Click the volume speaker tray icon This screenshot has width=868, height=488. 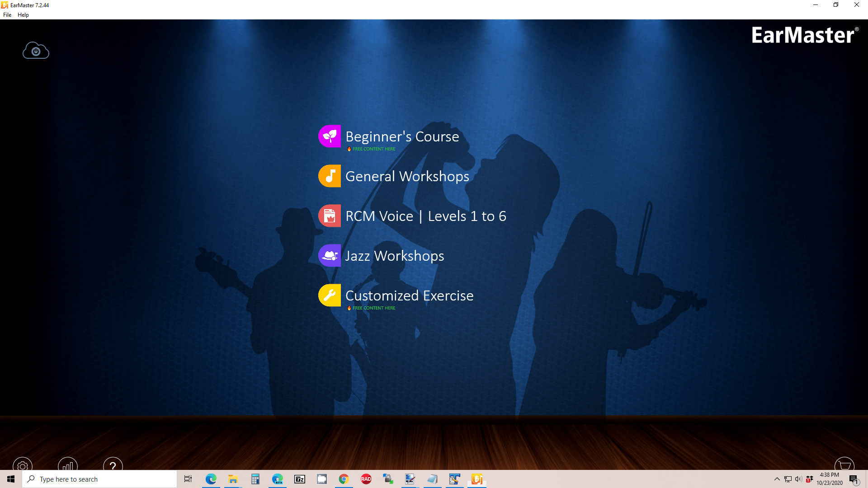(798, 479)
